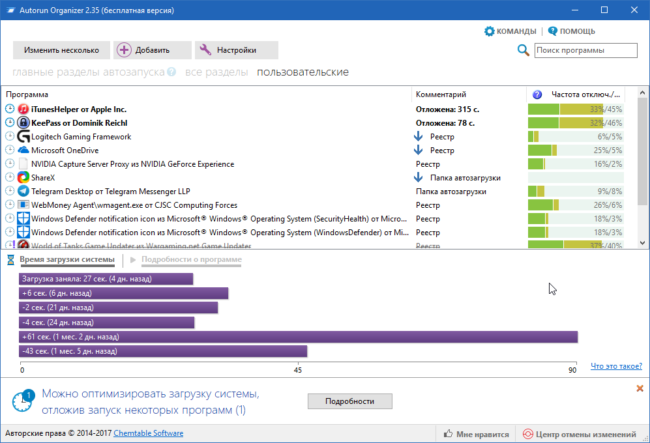Click the blue down arrow beside ShareX Папка автозагрузки

tap(418, 177)
